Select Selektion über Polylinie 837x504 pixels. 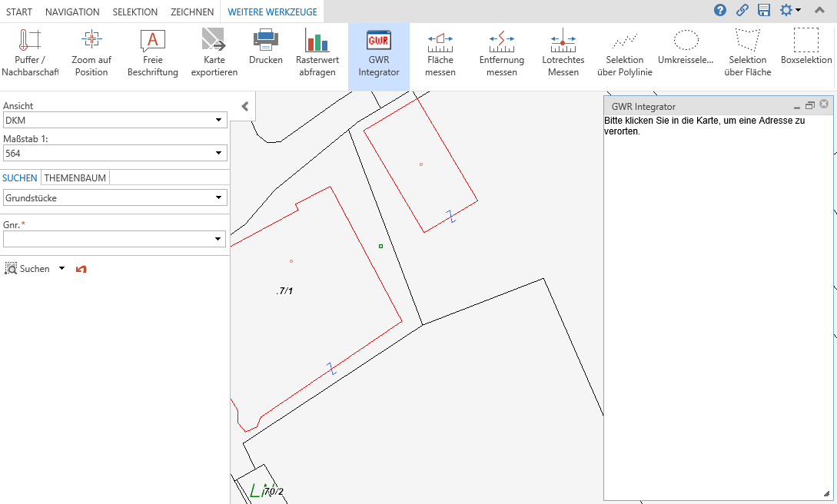pos(624,51)
